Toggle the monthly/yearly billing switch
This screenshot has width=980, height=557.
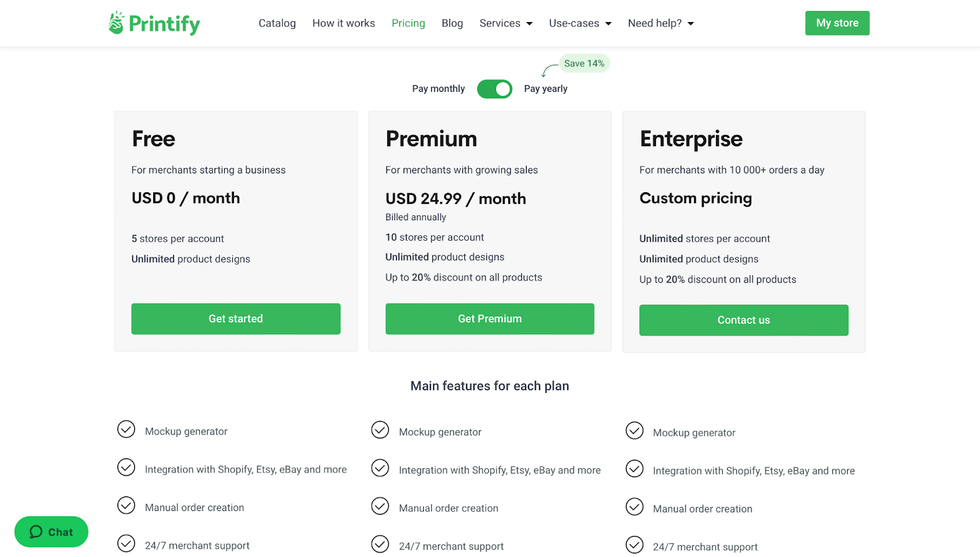click(x=494, y=89)
